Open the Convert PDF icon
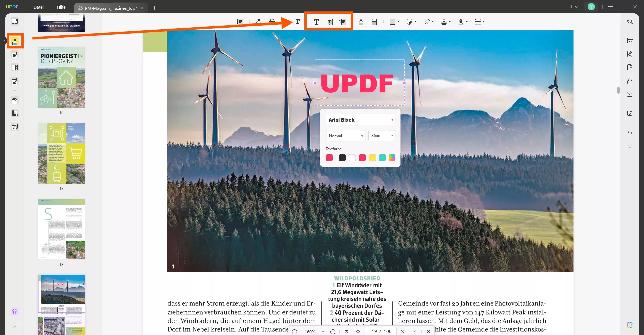The width and height of the screenshot is (644, 335). [630, 54]
